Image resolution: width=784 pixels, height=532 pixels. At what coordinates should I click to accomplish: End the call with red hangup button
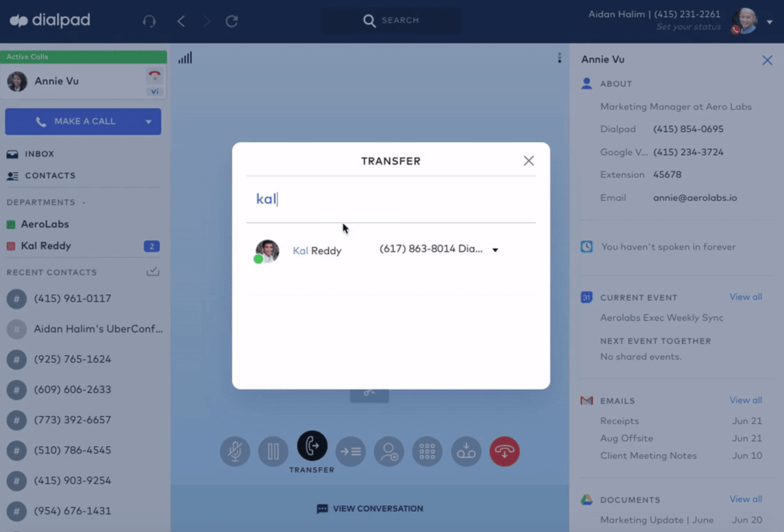tap(504, 451)
